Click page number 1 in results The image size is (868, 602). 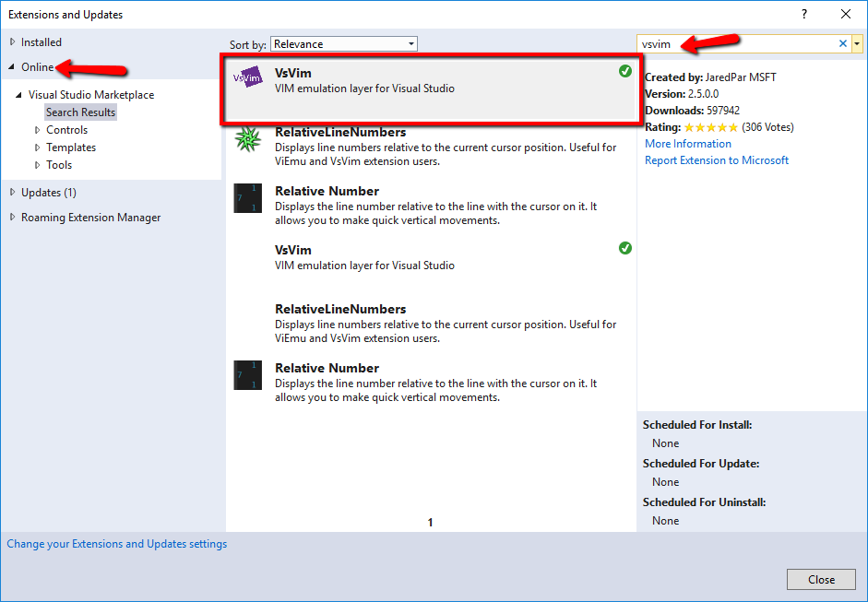pos(430,523)
